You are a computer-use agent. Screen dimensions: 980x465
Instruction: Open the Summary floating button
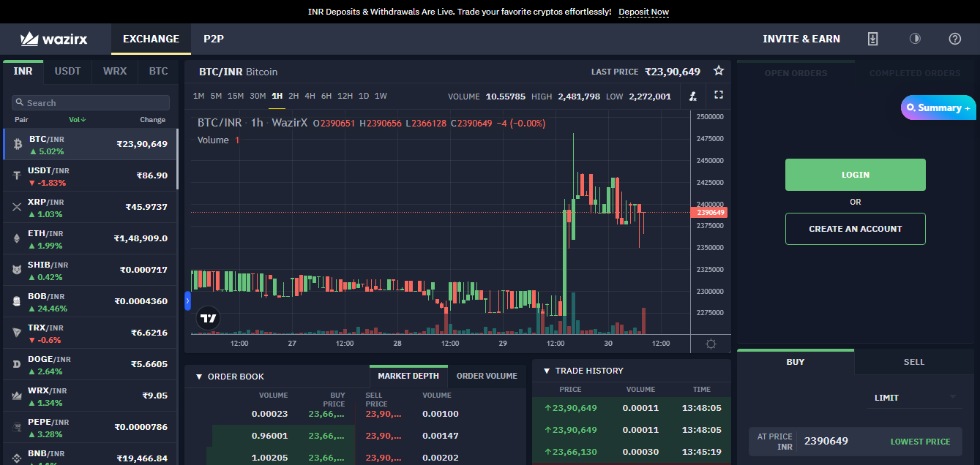(x=940, y=107)
